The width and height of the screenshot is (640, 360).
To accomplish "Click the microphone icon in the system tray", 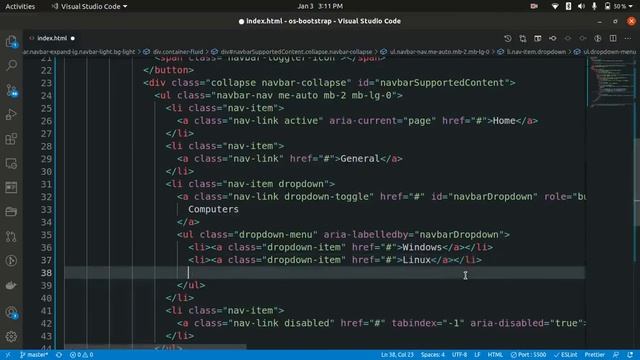I will (x=594, y=6).
